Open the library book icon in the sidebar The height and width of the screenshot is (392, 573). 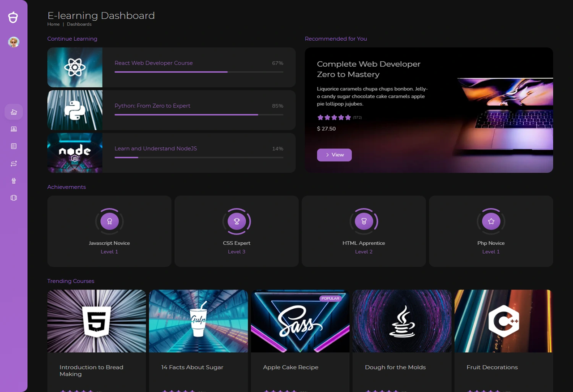point(13,197)
